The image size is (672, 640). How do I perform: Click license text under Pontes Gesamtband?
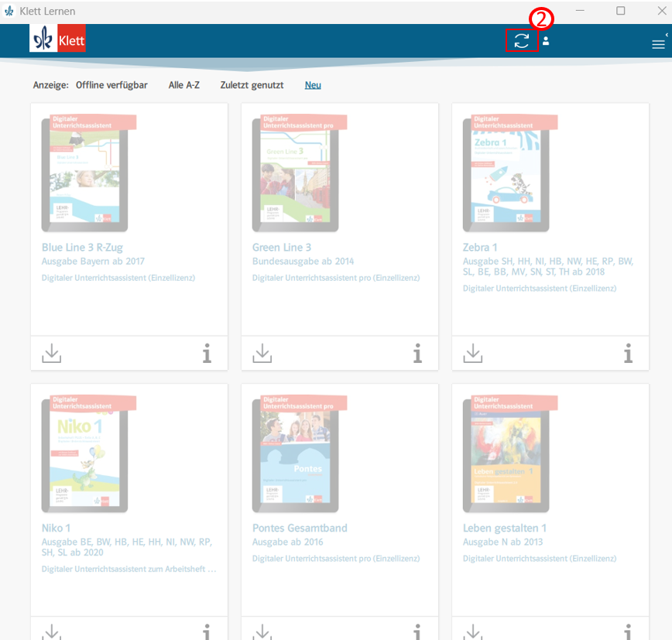pos(336,559)
